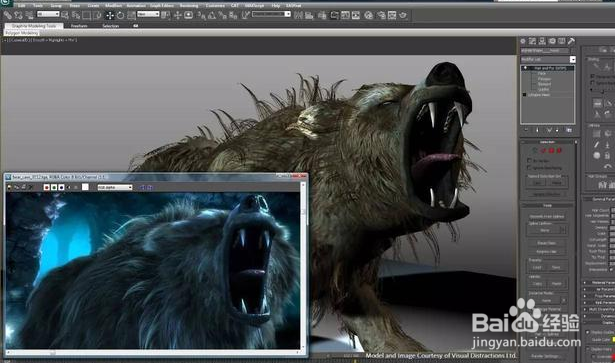Switch to the Hierarchy command panel
The width and height of the screenshot is (615, 363).
tap(542, 41)
